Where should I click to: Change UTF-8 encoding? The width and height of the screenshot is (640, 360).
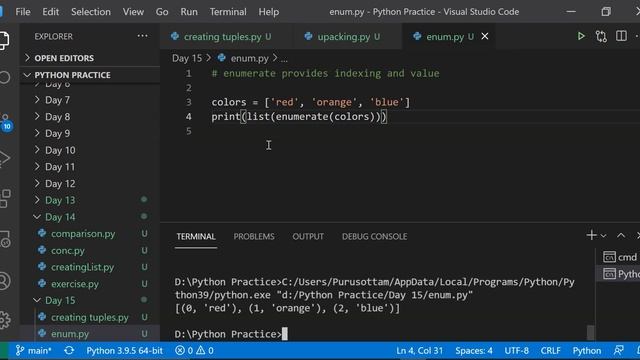[516, 351]
